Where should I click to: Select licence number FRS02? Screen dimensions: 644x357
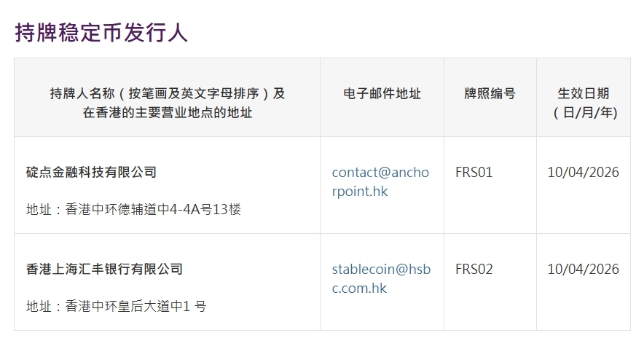pyautogui.click(x=474, y=270)
